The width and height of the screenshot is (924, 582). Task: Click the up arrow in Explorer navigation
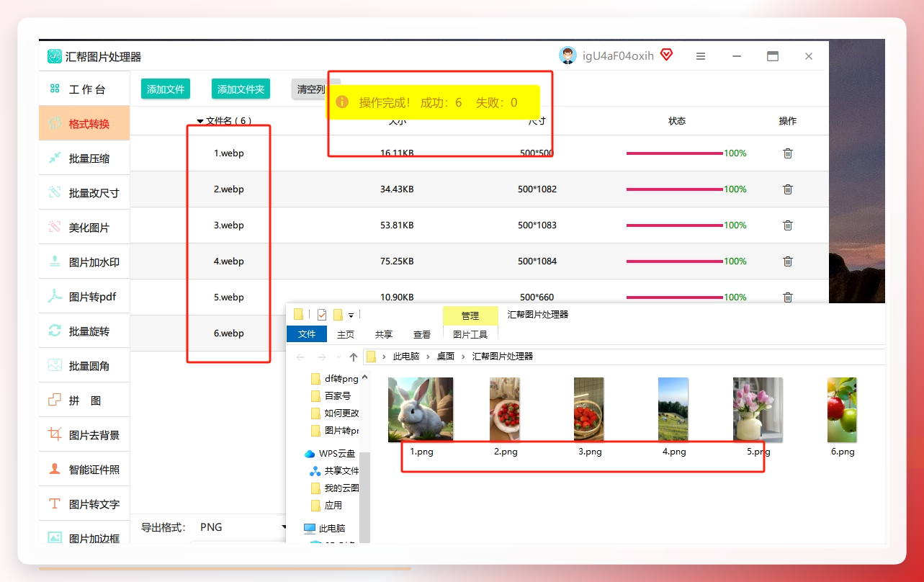coord(353,357)
